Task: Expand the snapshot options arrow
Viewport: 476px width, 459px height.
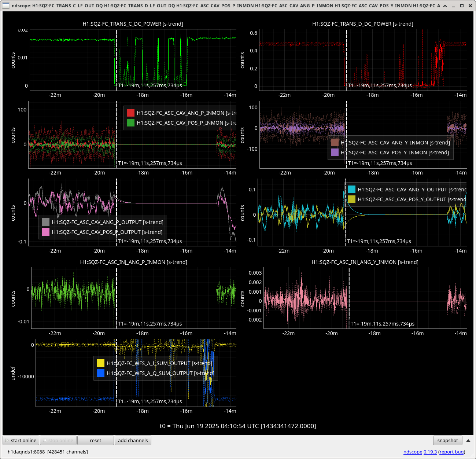Action: [x=468, y=440]
